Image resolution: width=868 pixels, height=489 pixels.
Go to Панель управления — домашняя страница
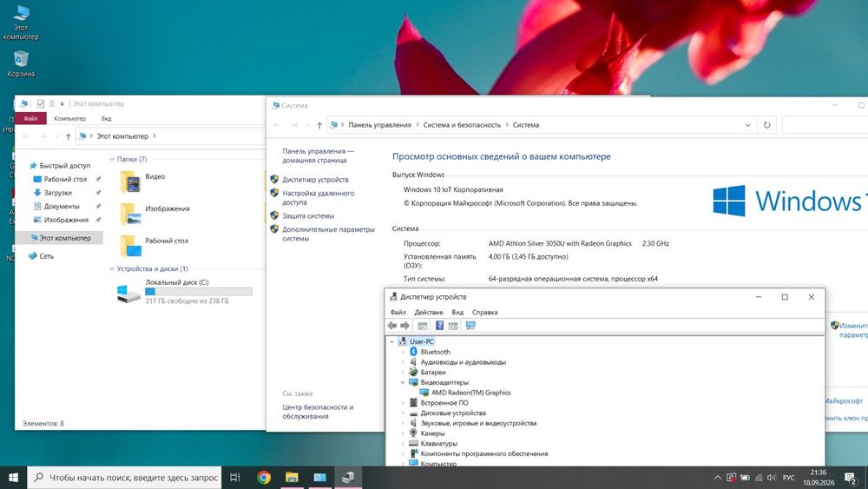pos(317,155)
